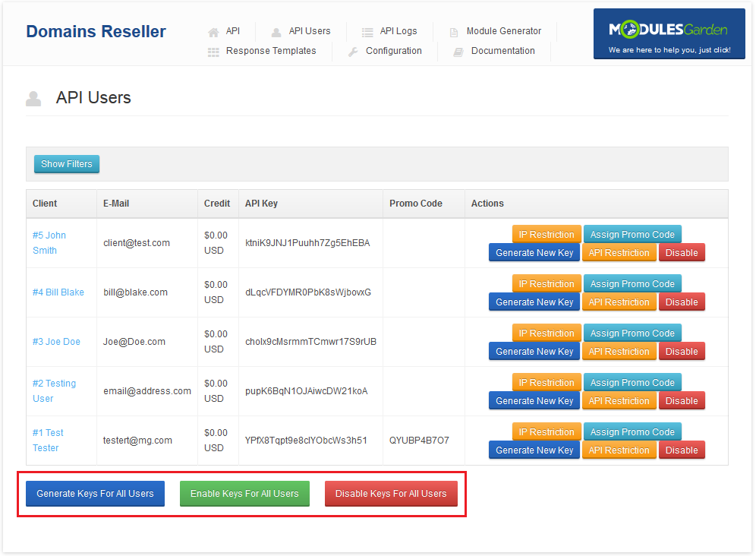
Task: Assign Promo Code to Test Tester
Action: [632, 432]
